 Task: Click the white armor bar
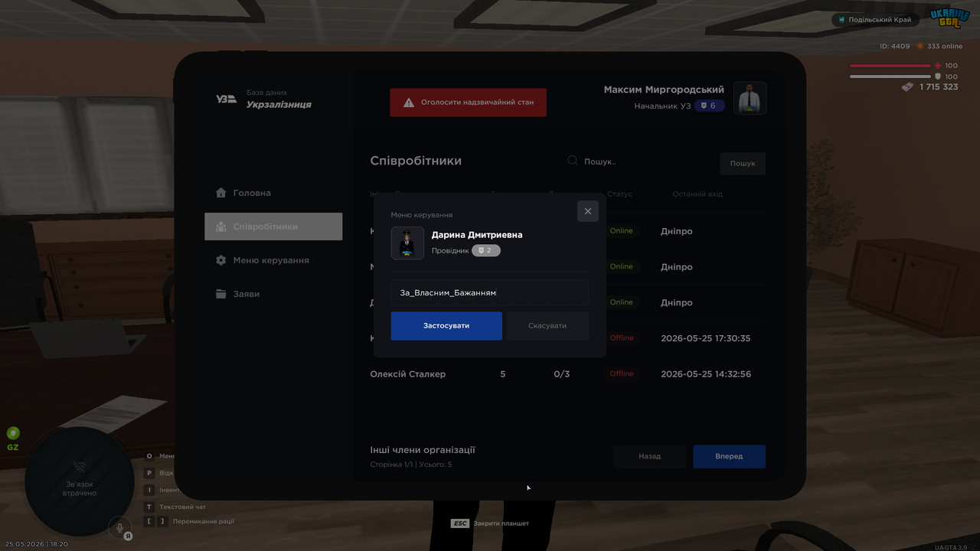890,77
